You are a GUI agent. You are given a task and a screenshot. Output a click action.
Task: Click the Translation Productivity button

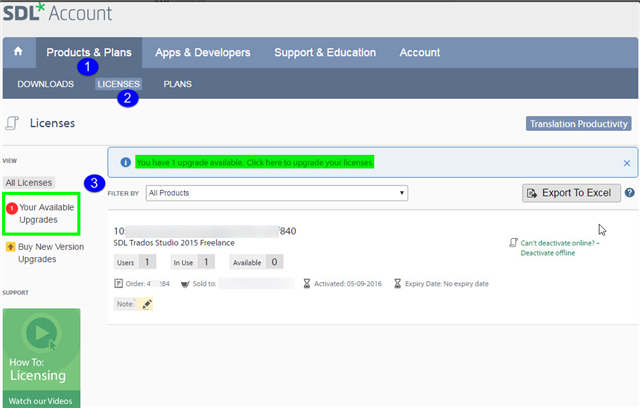pos(578,124)
